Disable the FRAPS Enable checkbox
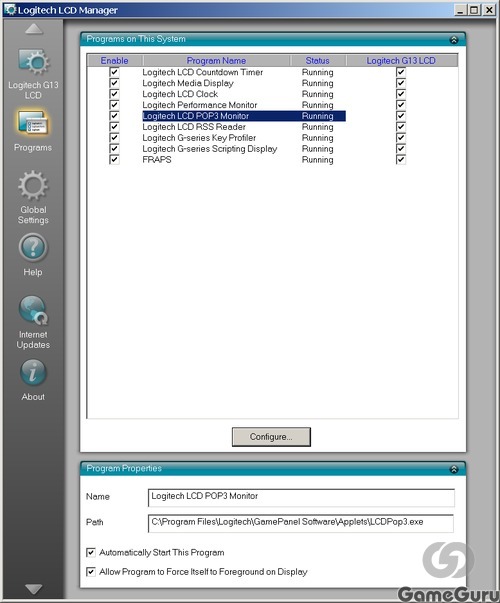500x603 pixels. coord(114,159)
